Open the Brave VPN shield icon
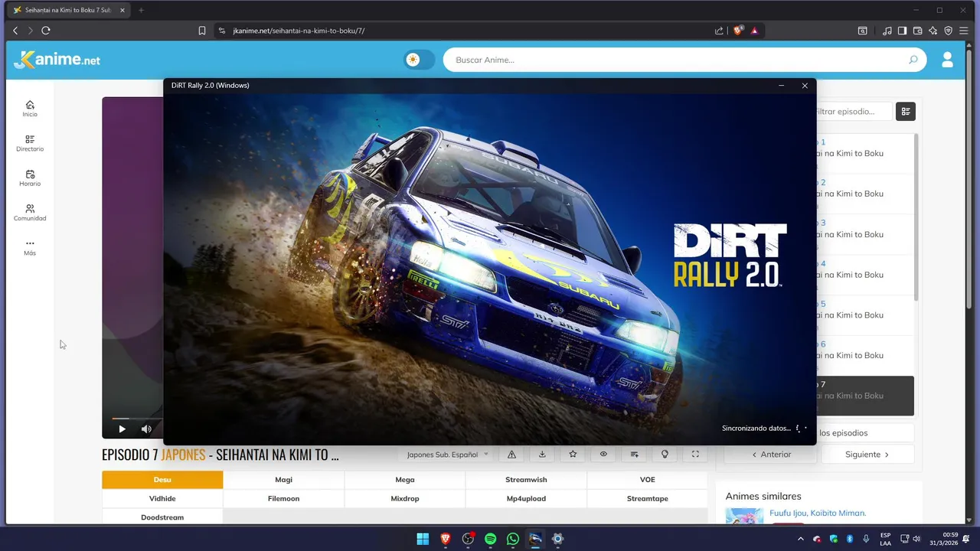 [949, 31]
